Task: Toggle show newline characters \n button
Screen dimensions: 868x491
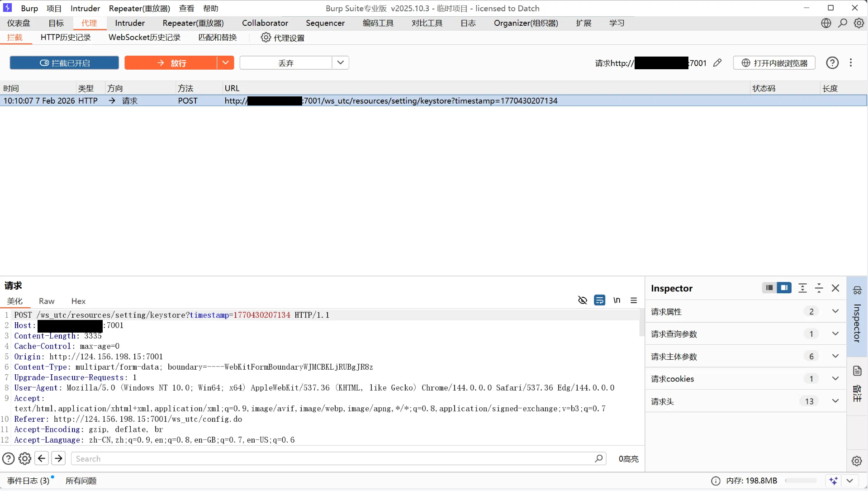Action: click(x=617, y=300)
